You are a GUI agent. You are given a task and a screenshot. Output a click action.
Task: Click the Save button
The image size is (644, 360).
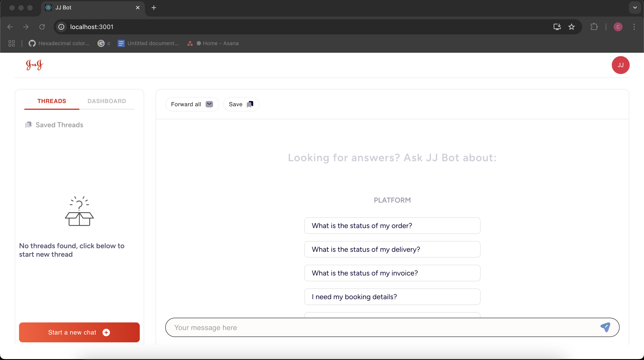click(x=241, y=104)
